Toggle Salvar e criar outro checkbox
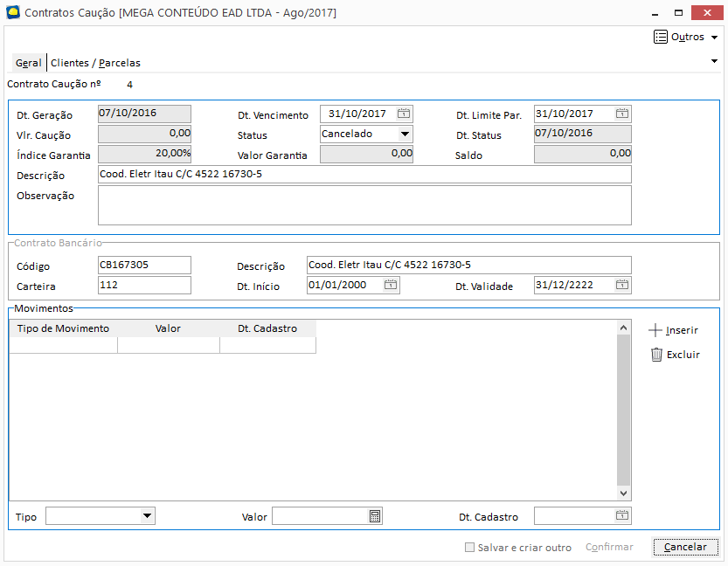This screenshot has height=566, width=728. [469, 548]
